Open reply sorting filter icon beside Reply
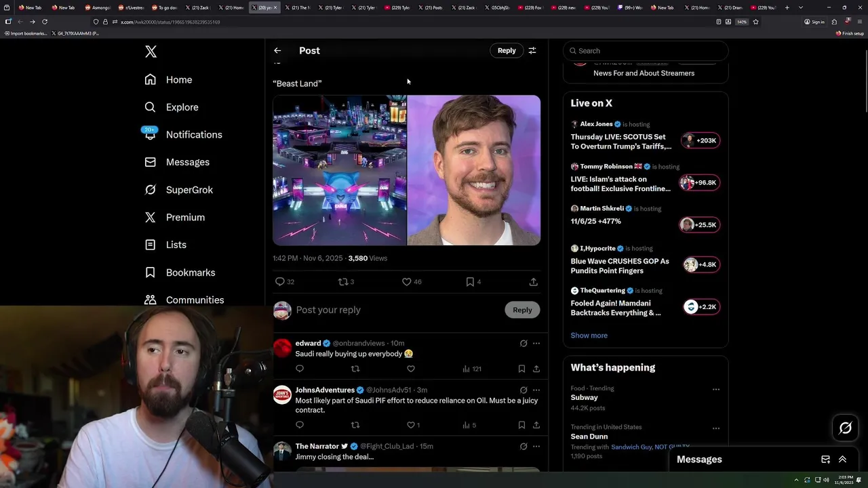The height and width of the screenshot is (488, 868). click(x=532, y=51)
